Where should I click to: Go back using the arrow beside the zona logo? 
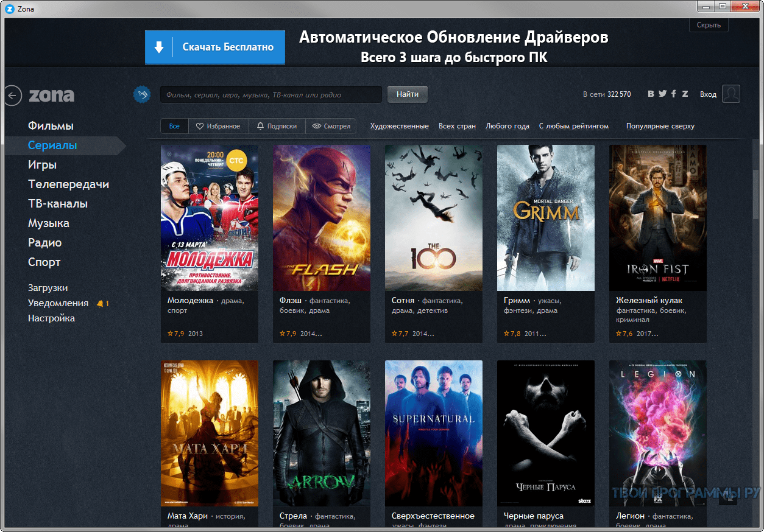[13, 95]
